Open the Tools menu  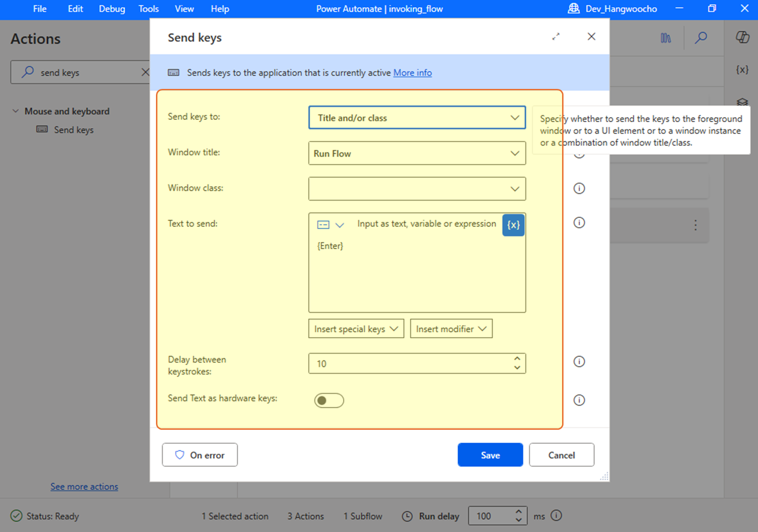[x=148, y=9]
